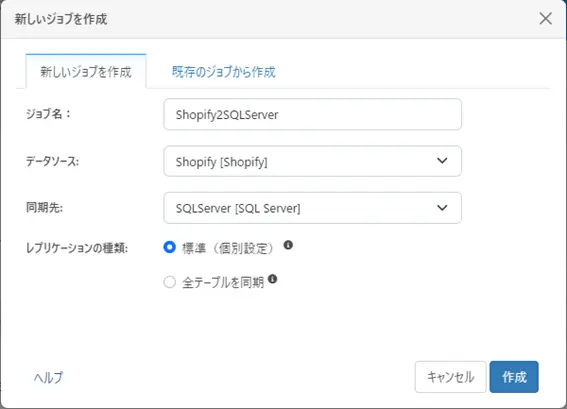Select the 標準（個別設定） radio button
Screen dimensions: 567x409
point(169,247)
